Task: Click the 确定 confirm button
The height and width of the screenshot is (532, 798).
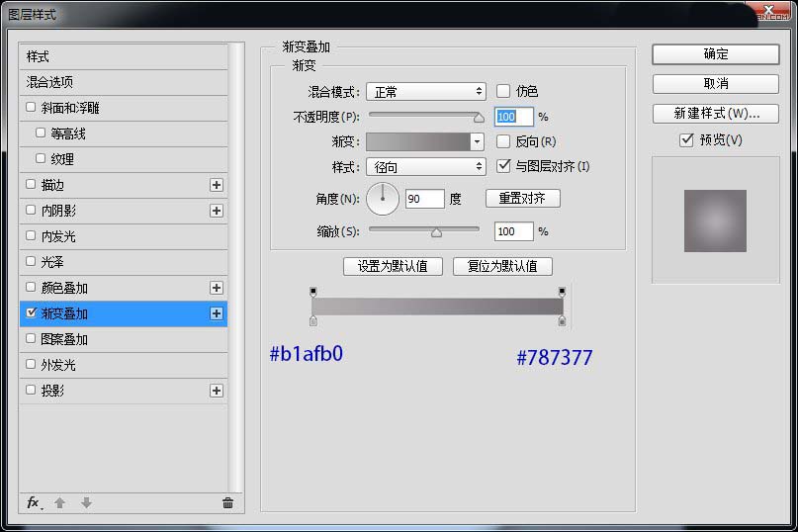Action: [715, 54]
